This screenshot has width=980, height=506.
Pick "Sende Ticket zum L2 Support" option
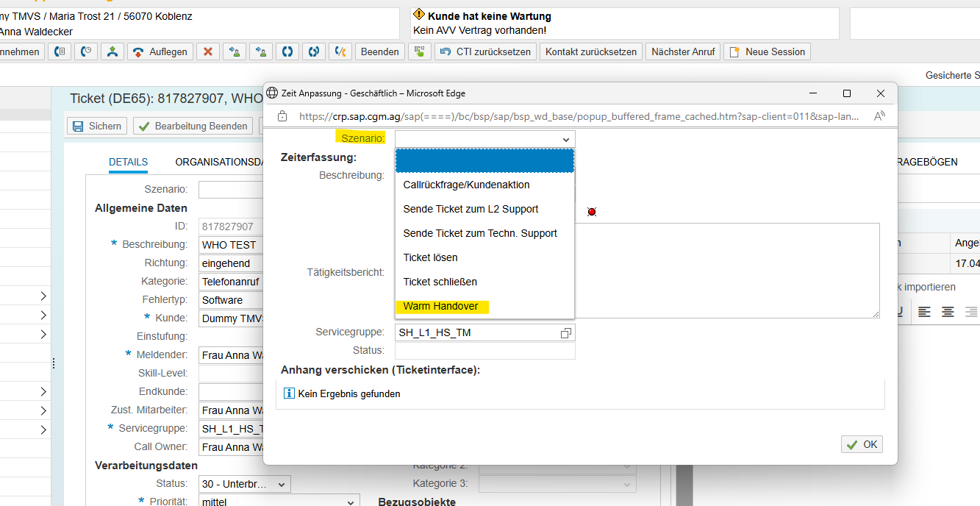click(471, 209)
